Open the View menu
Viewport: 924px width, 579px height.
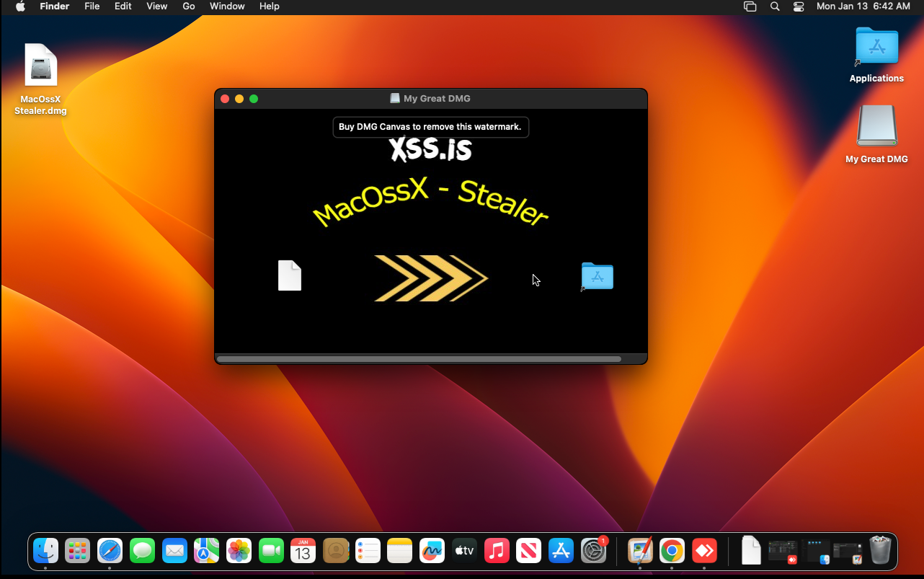(156, 6)
